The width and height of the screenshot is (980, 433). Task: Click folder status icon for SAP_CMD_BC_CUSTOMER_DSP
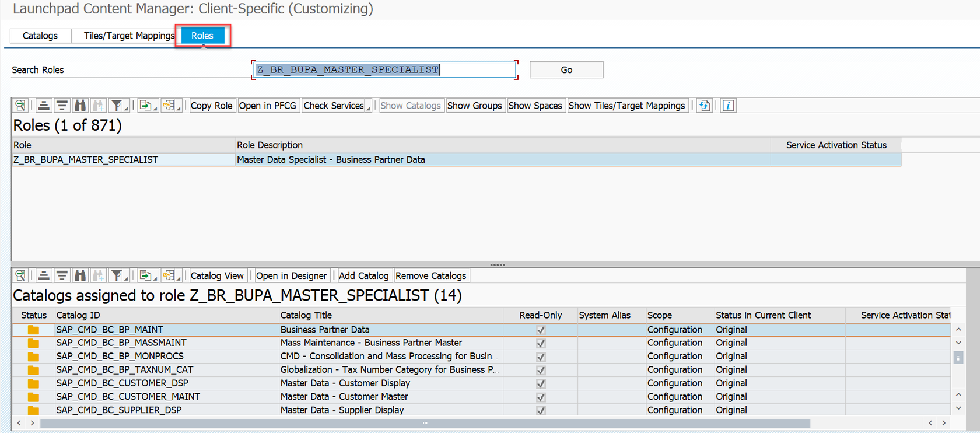click(33, 383)
